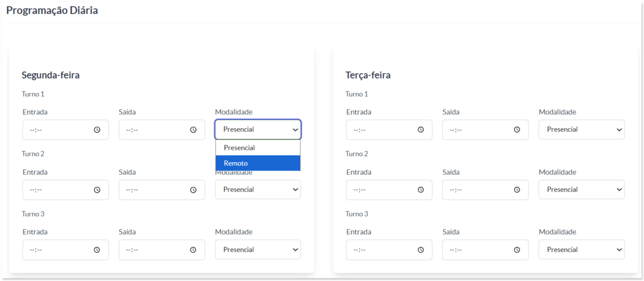Focus Segunda-feira Turno 2 Saída time field

click(162, 190)
